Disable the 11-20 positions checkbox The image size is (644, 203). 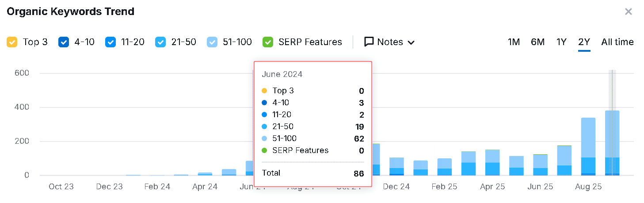[x=111, y=42]
